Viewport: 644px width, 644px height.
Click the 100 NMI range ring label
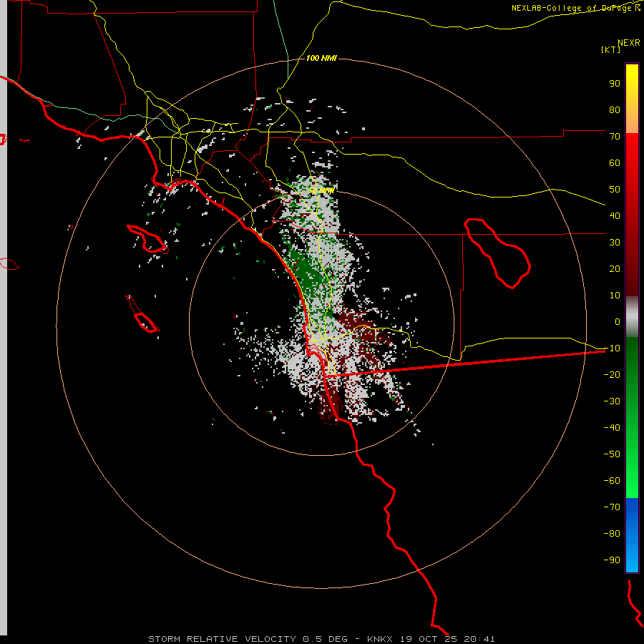click(x=321, y=59)
